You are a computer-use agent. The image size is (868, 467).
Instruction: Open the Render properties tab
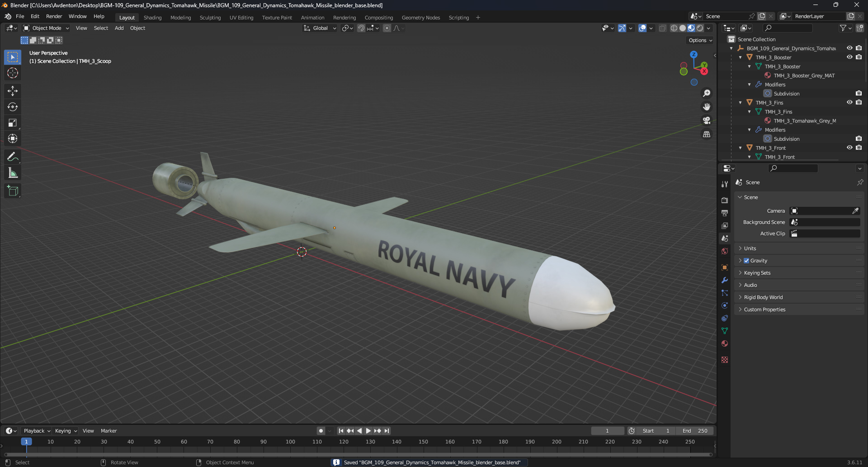(725, 200)
